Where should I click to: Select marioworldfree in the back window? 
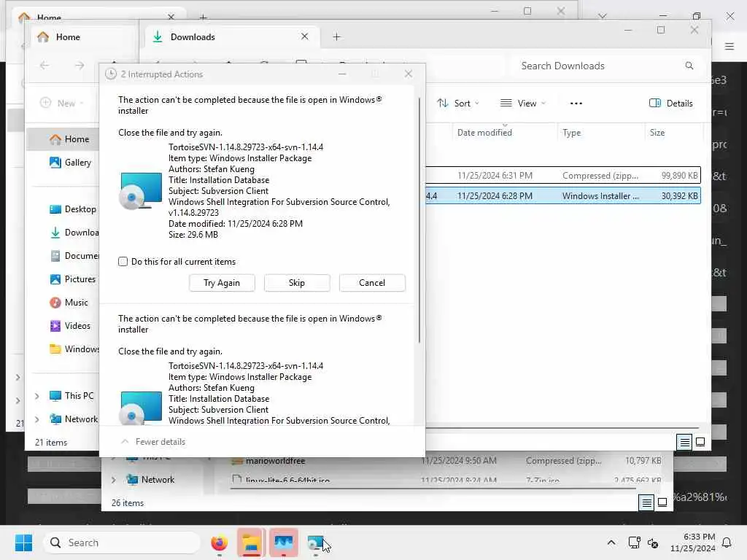(x=275, y=461)
